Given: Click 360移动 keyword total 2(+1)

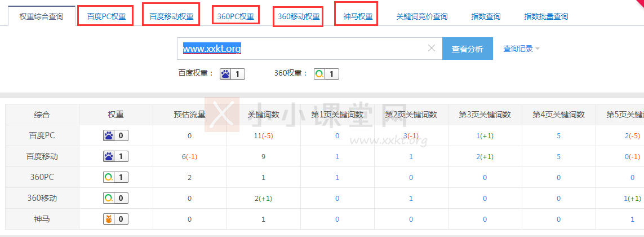Looking at the screenshot, I should [x=263, y=198].
